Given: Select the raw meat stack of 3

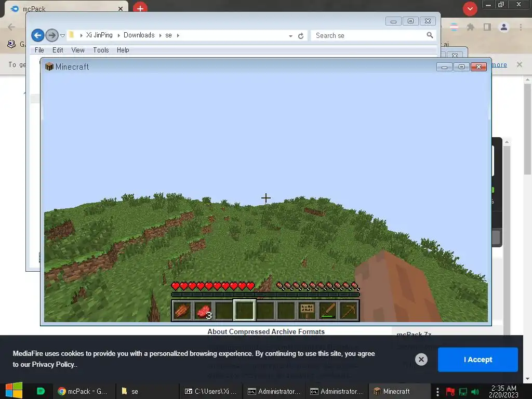Looking at the screenshot, I should click(203, 311).
